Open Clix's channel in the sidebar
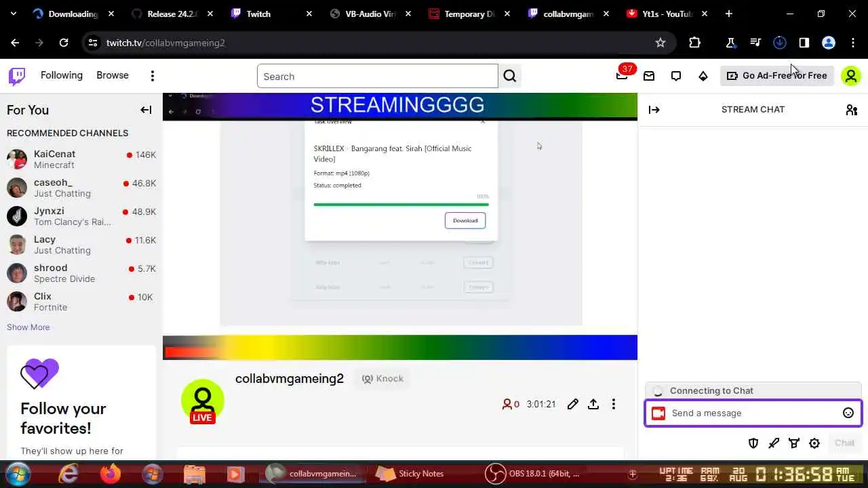This screenshot has height=488, width=868. click(x=81, y=302)
